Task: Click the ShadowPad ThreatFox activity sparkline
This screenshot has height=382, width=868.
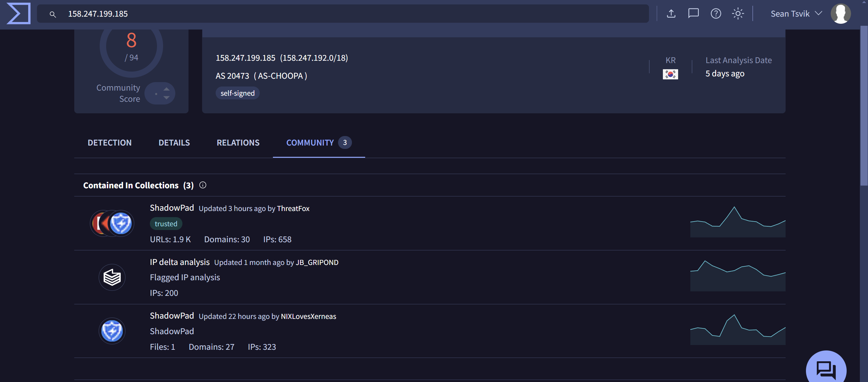Action: [x=738, y=221]
